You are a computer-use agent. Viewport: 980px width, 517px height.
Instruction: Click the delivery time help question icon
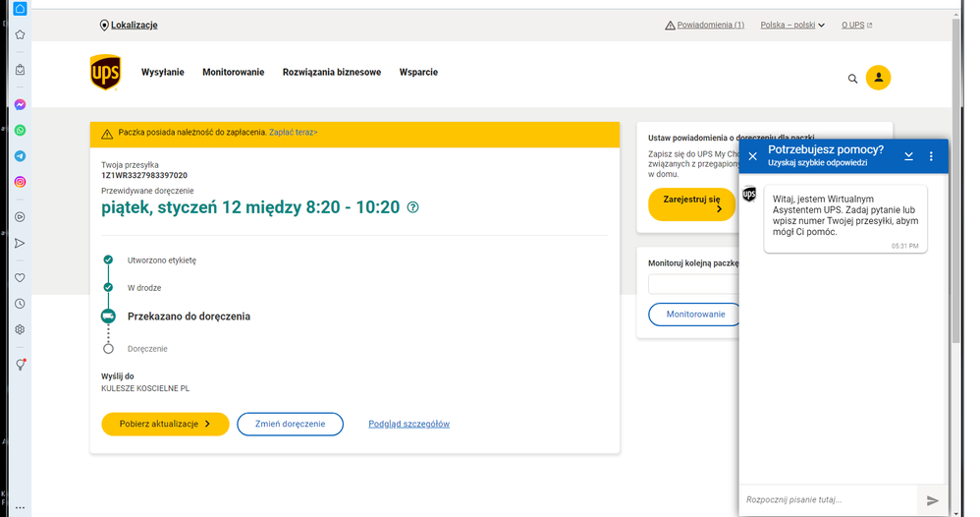coord(413,207)
